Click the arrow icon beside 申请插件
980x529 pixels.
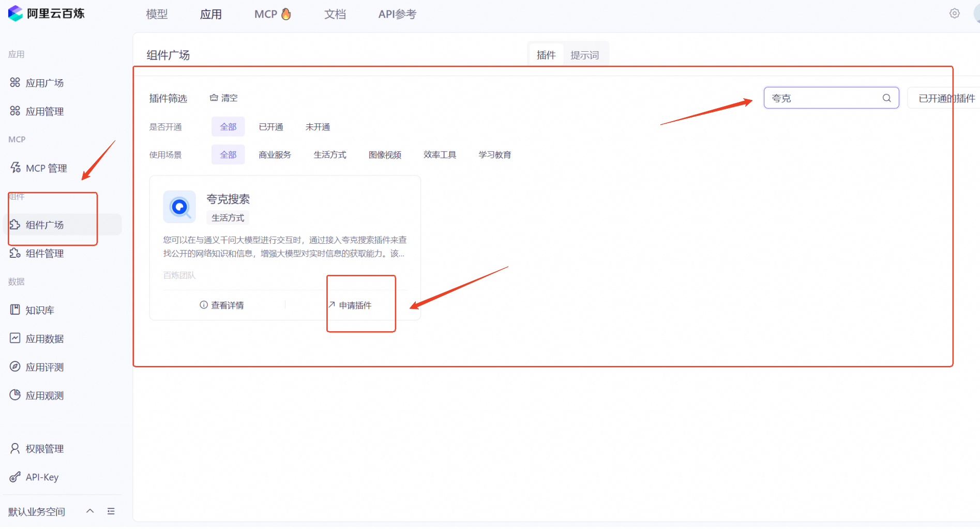(x=332, y=305)
